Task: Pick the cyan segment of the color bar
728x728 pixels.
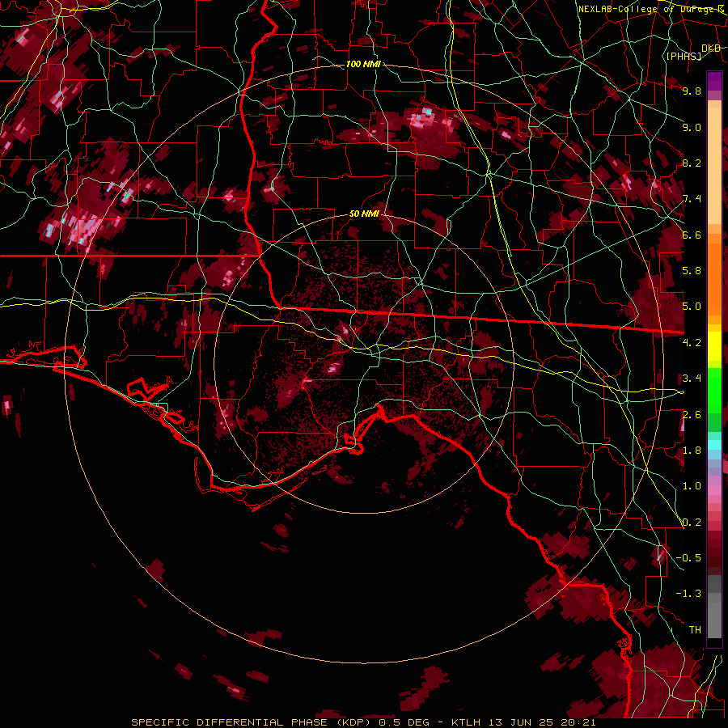Action: pyautogui.click(x=714, y=445)
